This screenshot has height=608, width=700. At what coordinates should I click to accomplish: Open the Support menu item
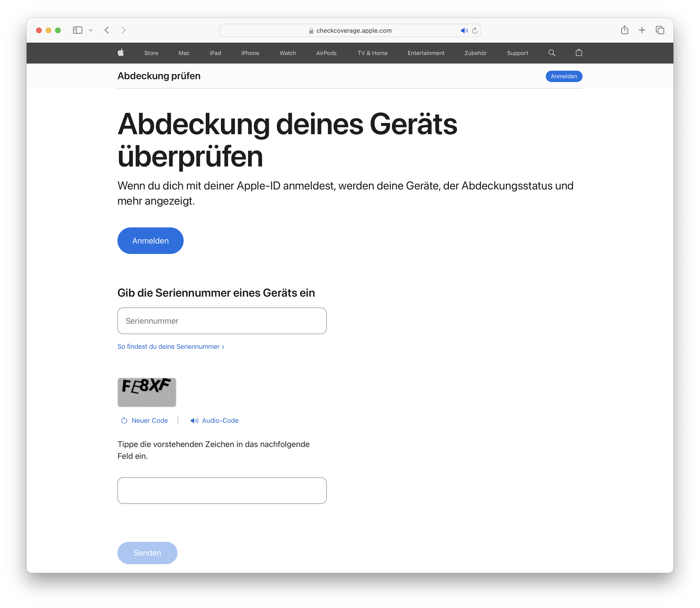[517, 53]
